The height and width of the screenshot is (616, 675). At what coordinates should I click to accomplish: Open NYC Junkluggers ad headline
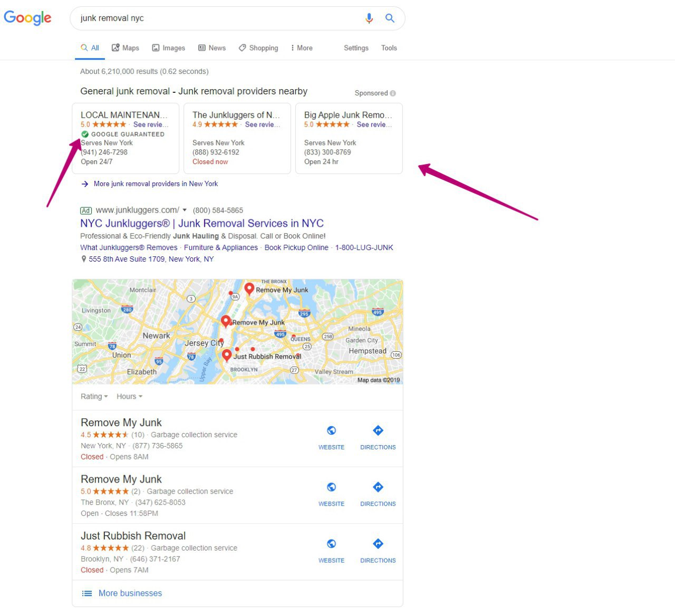pos(202,224)
